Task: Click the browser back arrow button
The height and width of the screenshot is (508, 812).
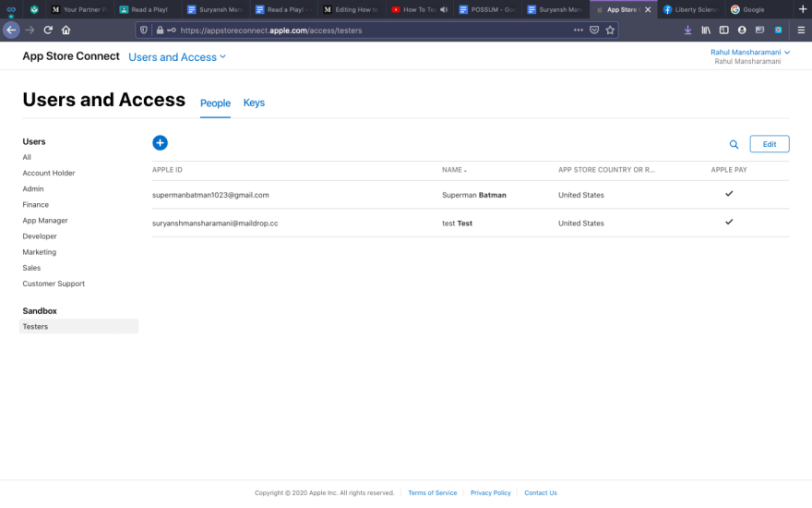Action: pyautogui.click(x=11, y=30)
